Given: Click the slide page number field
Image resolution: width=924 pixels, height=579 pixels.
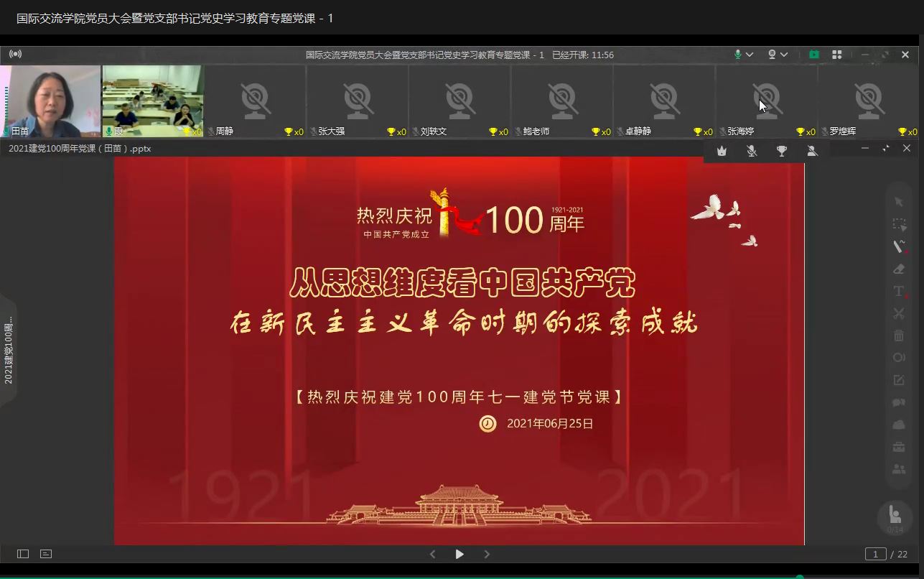Looking at the screenshot, I should (875, 554).
